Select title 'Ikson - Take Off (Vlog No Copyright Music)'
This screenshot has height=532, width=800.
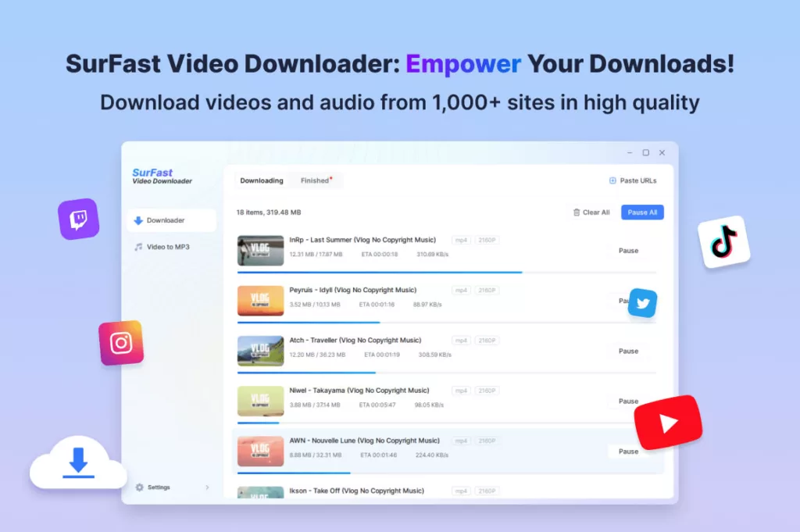coord(356,491)
